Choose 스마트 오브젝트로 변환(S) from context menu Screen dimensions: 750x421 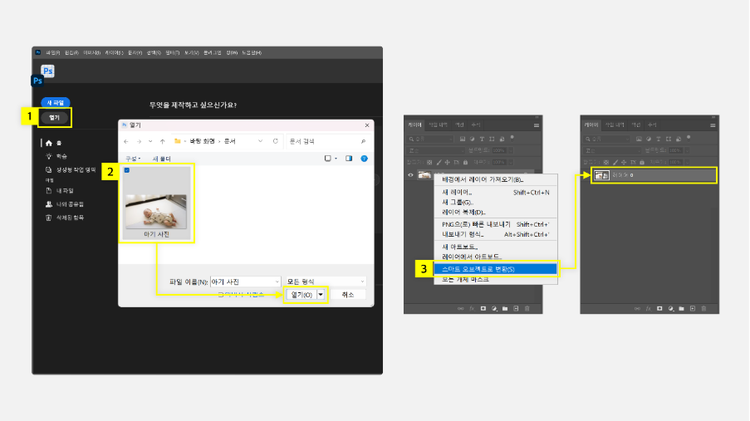coord(496,269)
